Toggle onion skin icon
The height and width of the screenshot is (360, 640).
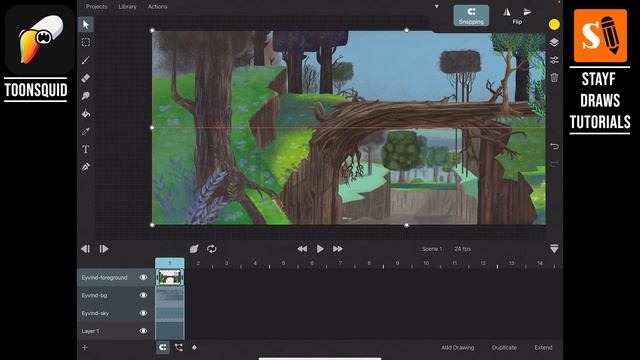[194, 249]
